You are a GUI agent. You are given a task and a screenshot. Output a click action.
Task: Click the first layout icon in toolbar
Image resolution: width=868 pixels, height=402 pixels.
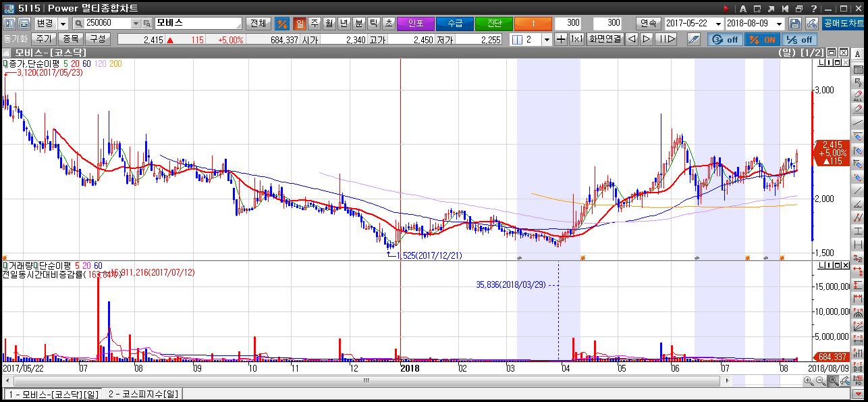(9, 23)
